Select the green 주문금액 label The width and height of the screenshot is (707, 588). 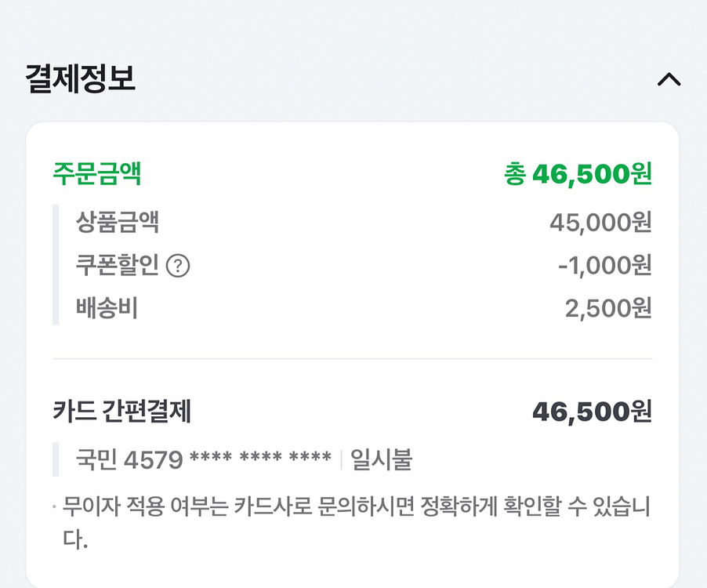pyautogui.click(x=96, y=172)
